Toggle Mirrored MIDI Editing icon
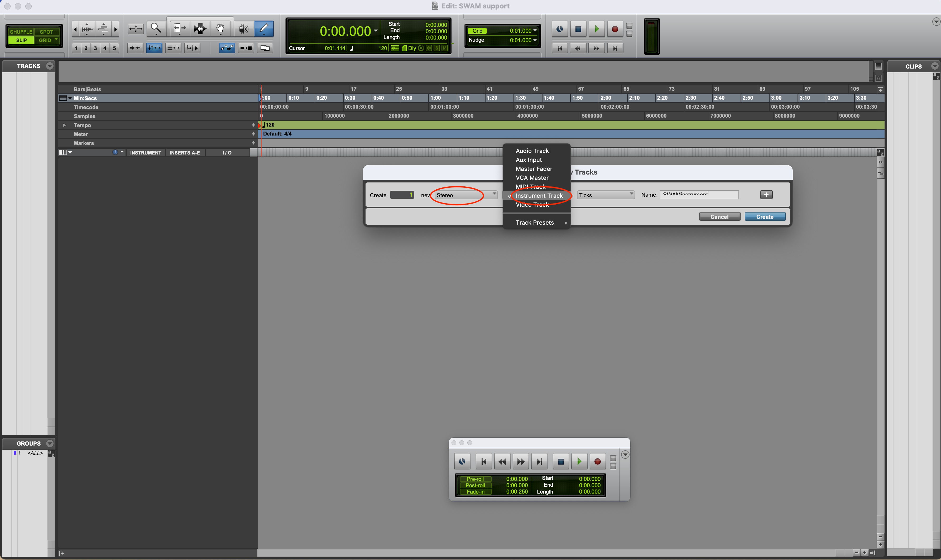The height and width of the screenshot is (560, 941). (x=246, y=48)
